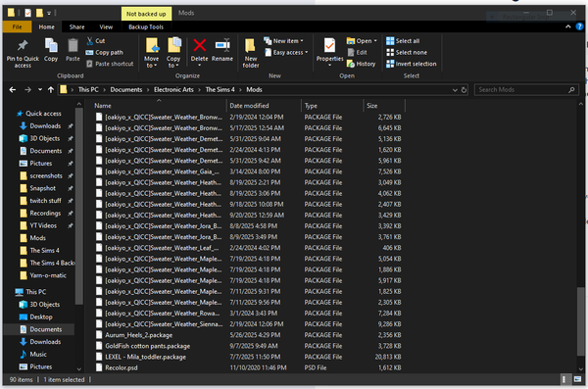Go back with the Back arrow
The height and width of the screenshot is (389, 588).
13,89
